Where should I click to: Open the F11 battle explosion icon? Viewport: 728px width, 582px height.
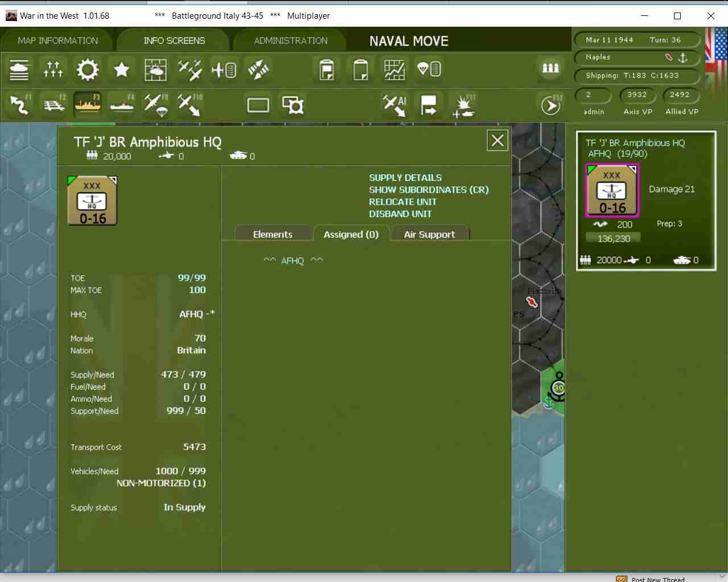[x=464, y=105]
